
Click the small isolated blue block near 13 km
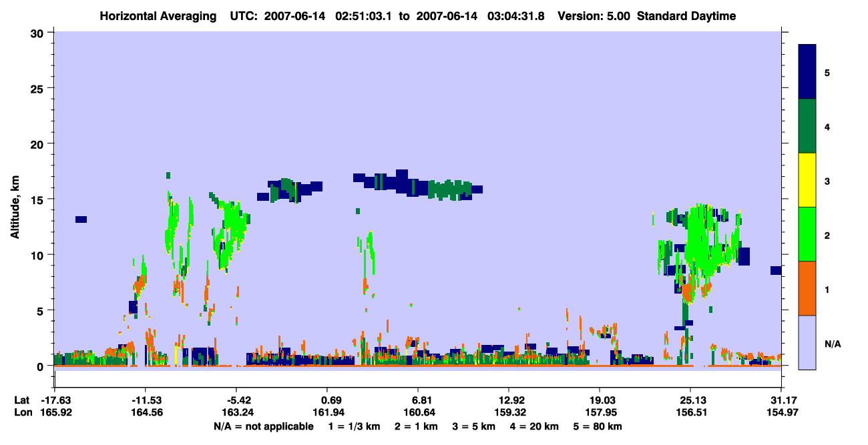(81, 219)
